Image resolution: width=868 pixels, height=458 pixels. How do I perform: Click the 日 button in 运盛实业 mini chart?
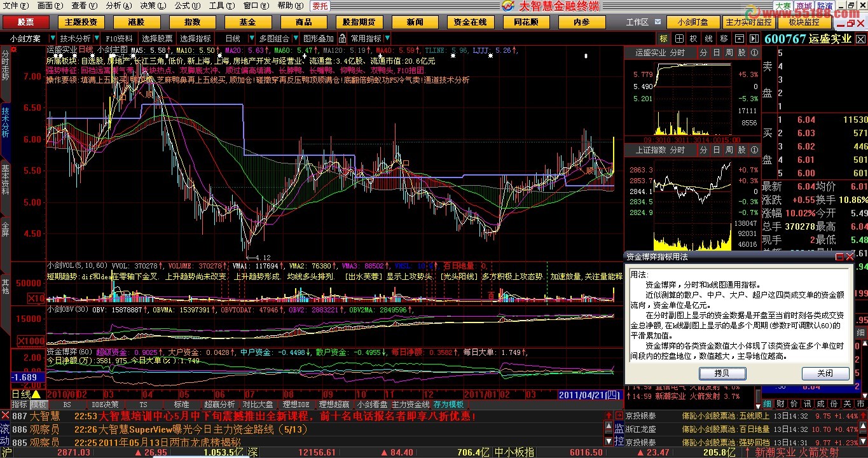point(716,53)
